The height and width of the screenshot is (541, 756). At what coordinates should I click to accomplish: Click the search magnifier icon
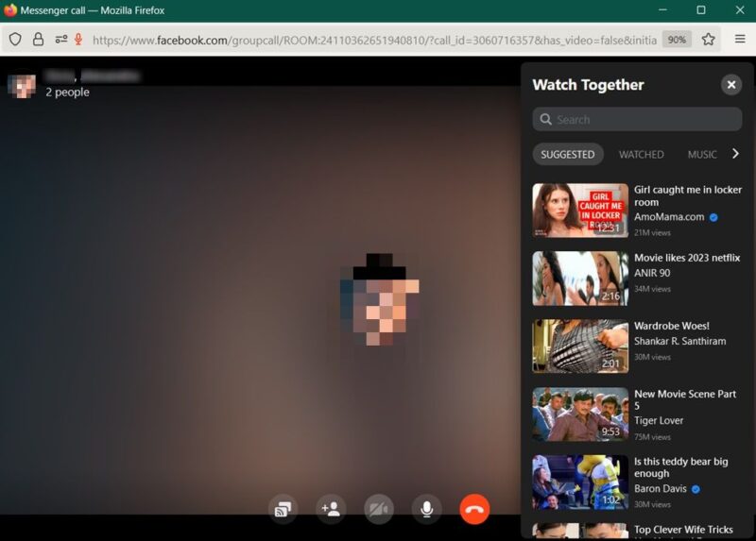[x=546, y=119]
